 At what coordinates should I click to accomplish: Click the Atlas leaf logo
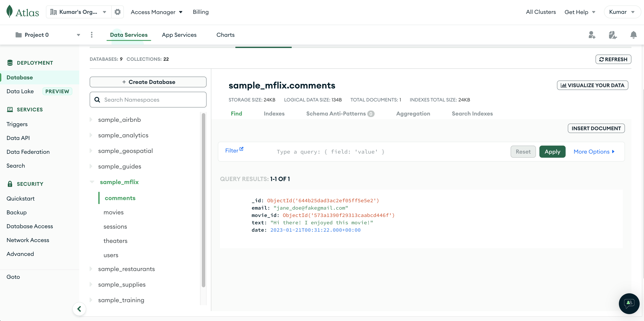(x=10, y=11)
